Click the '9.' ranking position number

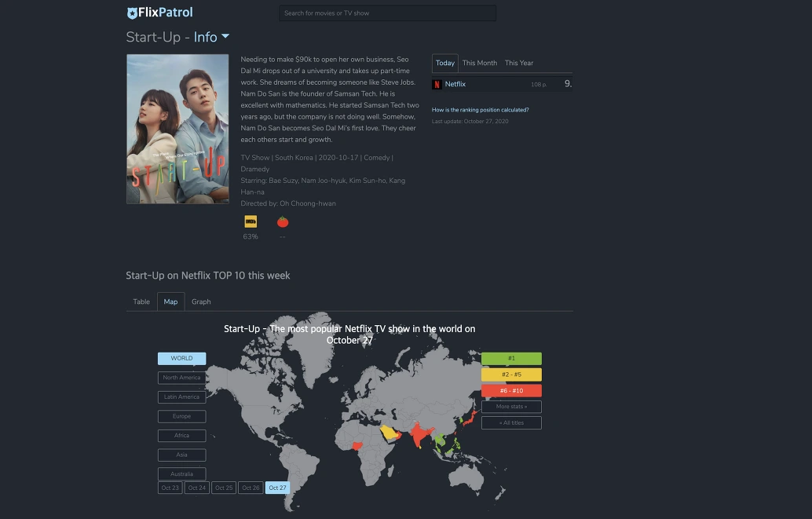(568, 84)
